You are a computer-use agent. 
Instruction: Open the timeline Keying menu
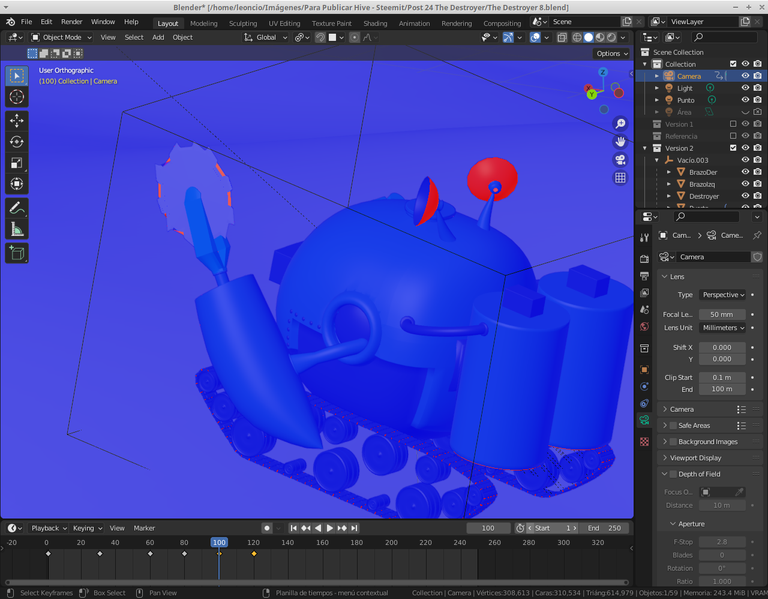pyautogui.click(x=87, y=528)
